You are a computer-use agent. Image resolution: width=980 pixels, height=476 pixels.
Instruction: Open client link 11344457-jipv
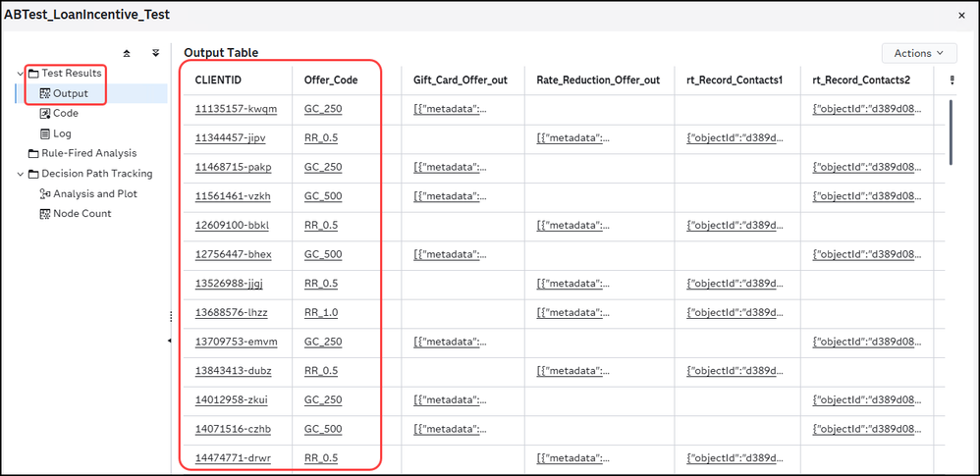click(x=230, y=138)
